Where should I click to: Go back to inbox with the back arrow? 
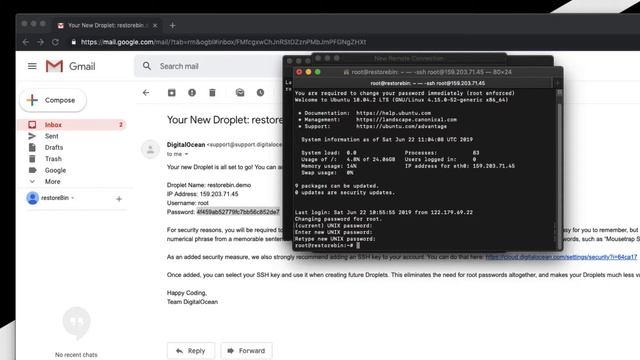point(146,93)
